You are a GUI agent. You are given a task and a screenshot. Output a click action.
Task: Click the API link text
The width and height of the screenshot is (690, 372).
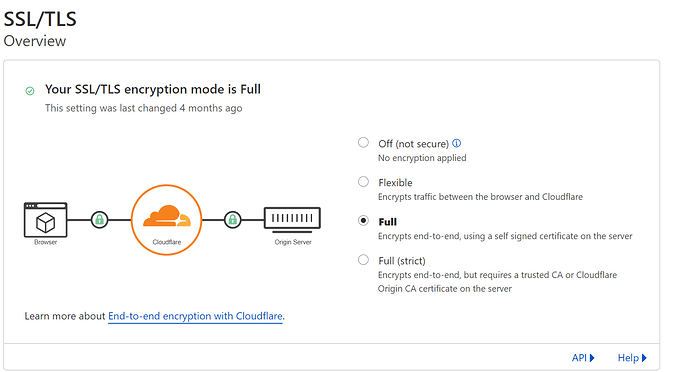(x=579, y=358)
